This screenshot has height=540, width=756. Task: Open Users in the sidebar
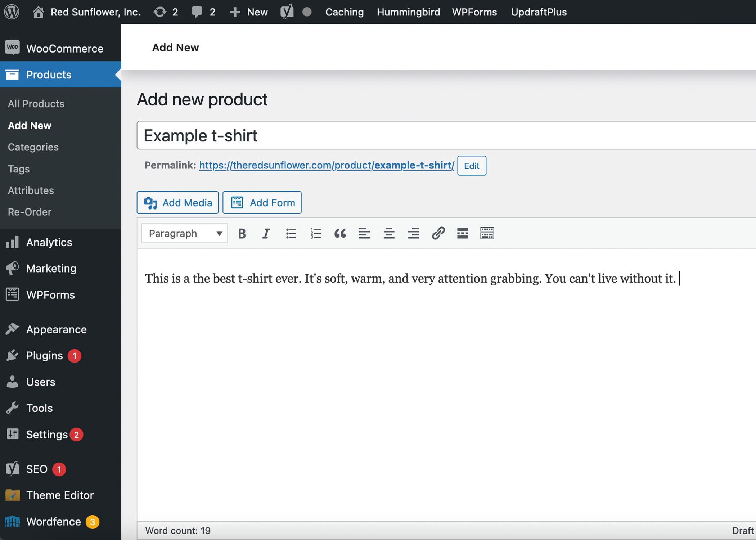[x=60, y=382]
